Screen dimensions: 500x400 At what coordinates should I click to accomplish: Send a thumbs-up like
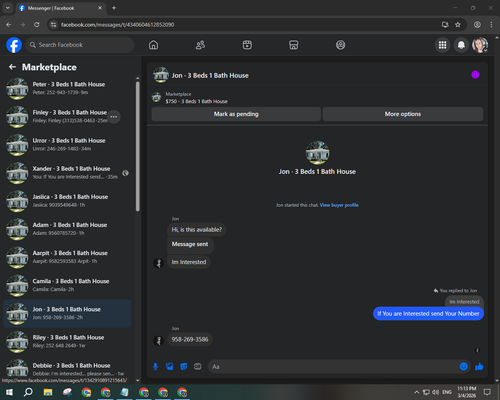click(x=479, y=367)
